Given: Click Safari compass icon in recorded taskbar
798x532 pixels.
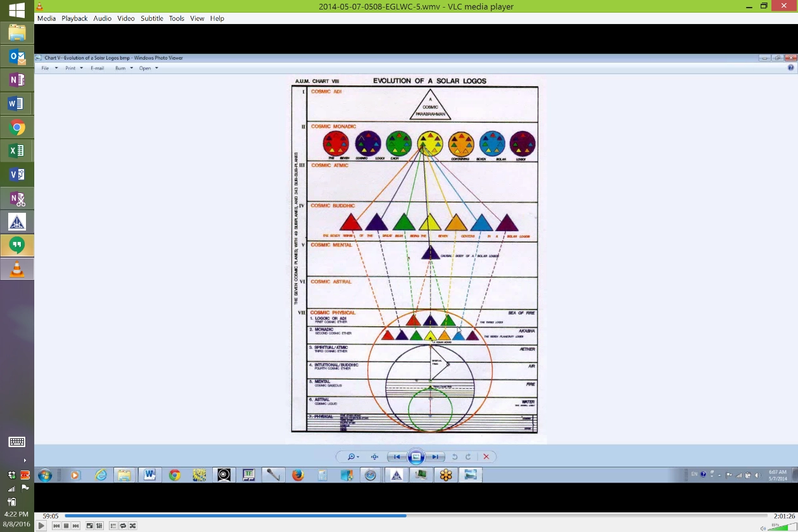Looking at the screenshot, I should point(370,474).
